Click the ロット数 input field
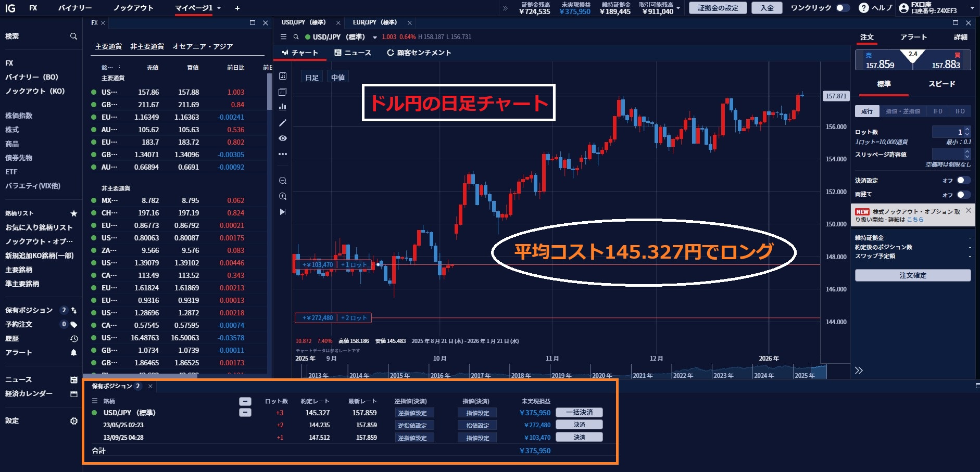This screenshot has width=980, height=472. (x=947, y=132)
